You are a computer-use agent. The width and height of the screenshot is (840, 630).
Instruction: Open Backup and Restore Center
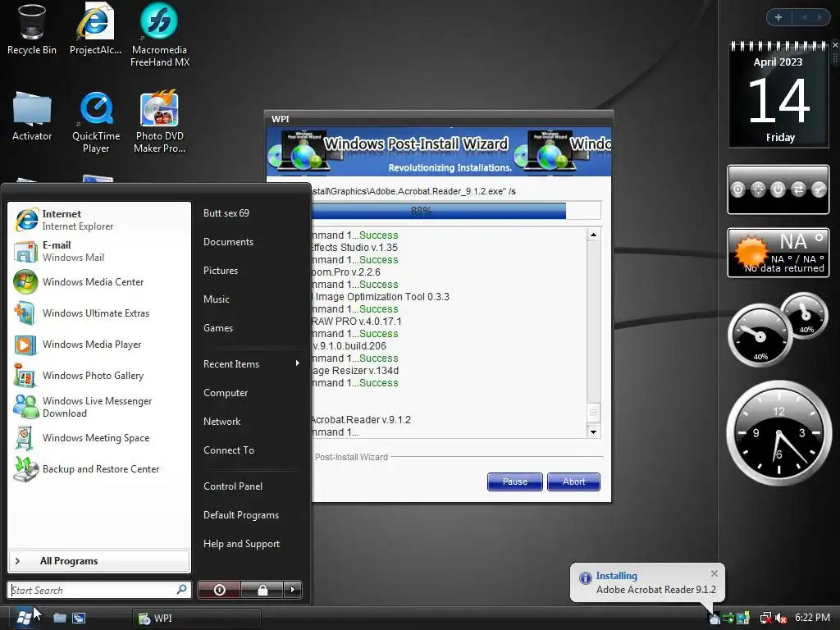99,468
